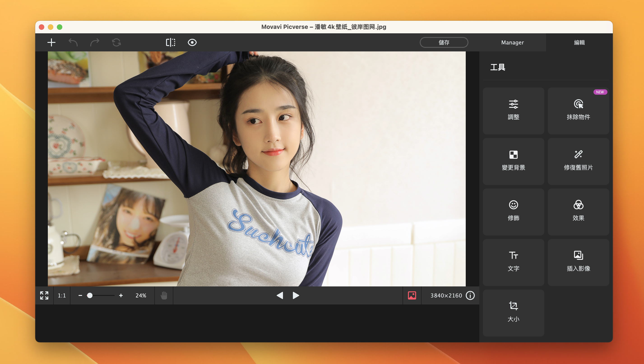Screen dimensions: 644x364
Task: Click the zoom slider handle
Action: pyautogui.click(x=90, y=295)
